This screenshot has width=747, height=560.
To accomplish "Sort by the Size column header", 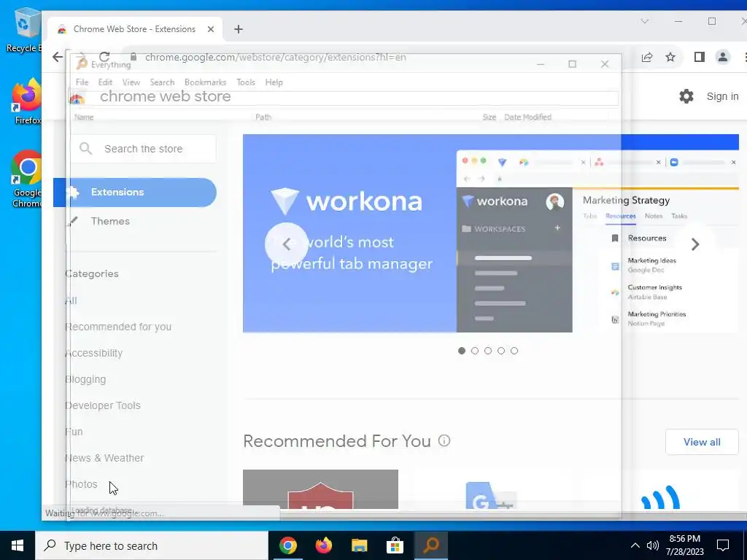I will coord(489,117).
